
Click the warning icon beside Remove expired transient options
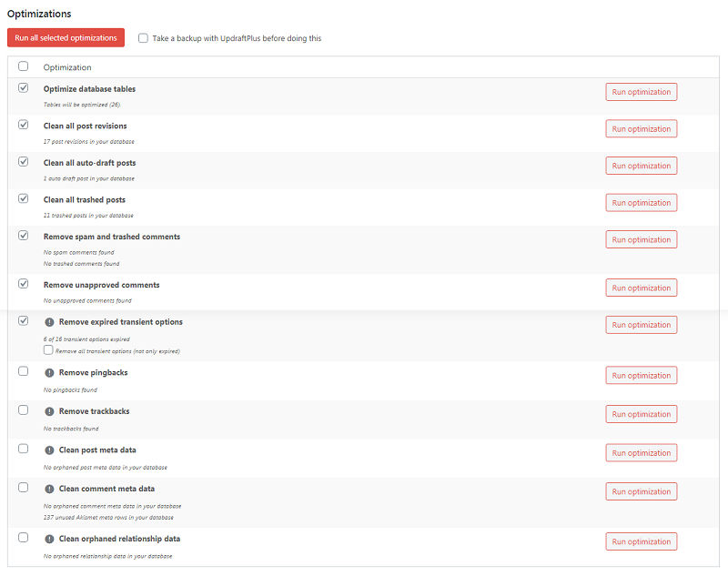[x=49, y=322]
